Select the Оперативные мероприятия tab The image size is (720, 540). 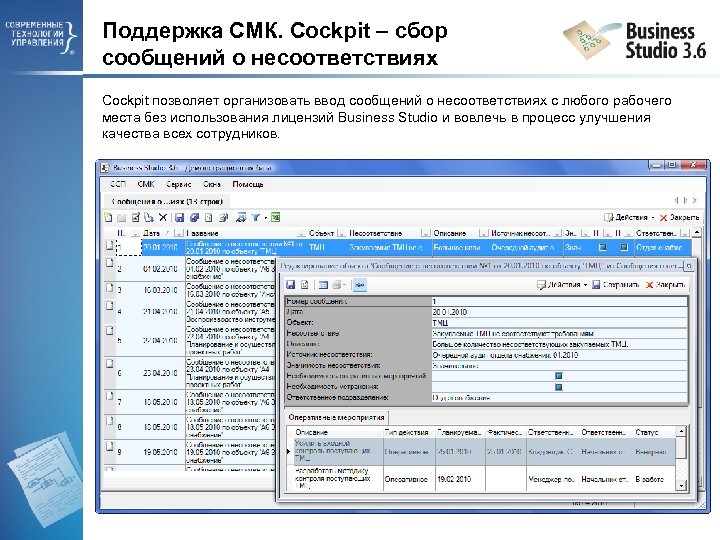336,417
